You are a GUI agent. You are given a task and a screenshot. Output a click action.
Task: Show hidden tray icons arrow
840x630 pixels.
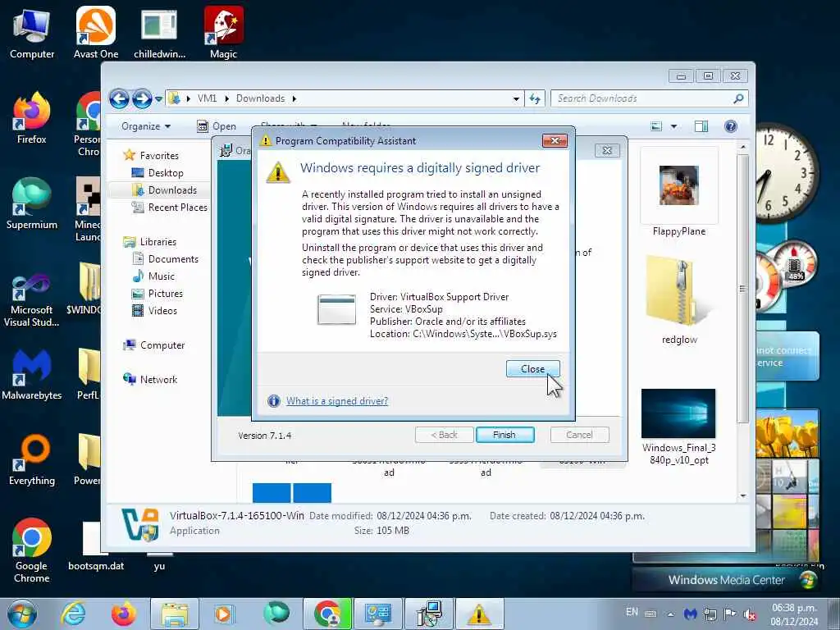[x=671, y=614]
